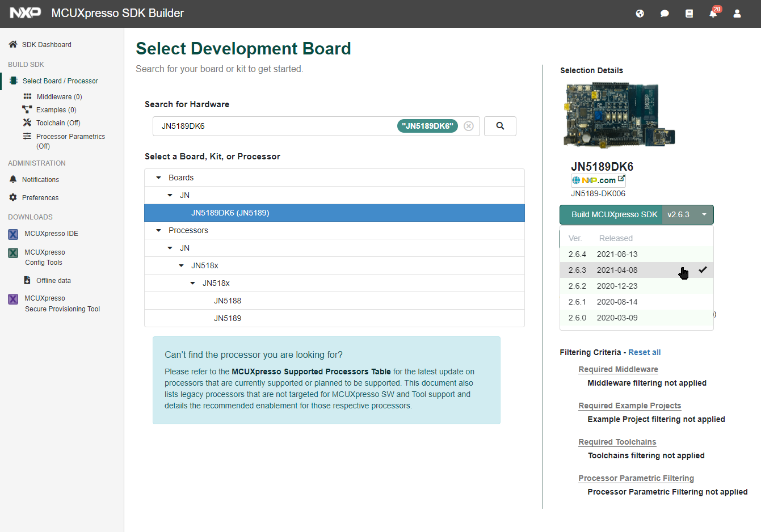Select JN5189DK6 (JN5189) board row

tap(334, 213)
